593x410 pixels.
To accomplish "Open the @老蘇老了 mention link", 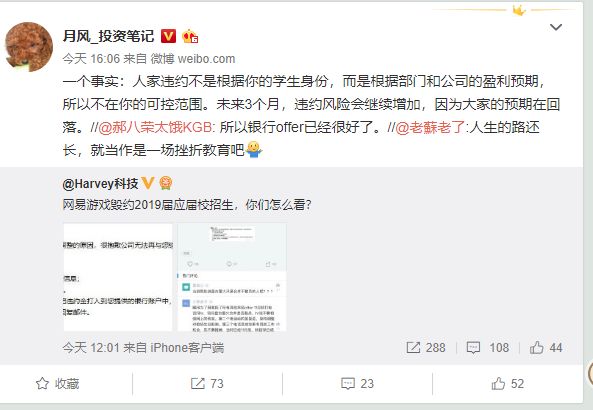I will coord(430,127).
